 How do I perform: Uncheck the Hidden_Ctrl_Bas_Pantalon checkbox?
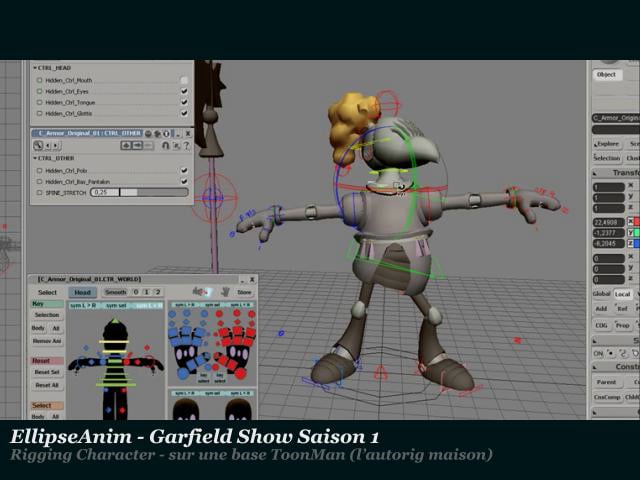[x=184, y=181]
